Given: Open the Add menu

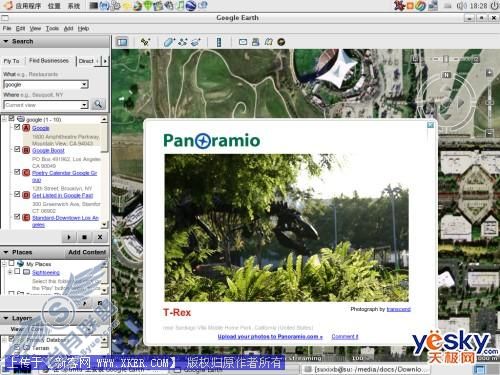Looking at the screenshot, I should tap(68, 29).
